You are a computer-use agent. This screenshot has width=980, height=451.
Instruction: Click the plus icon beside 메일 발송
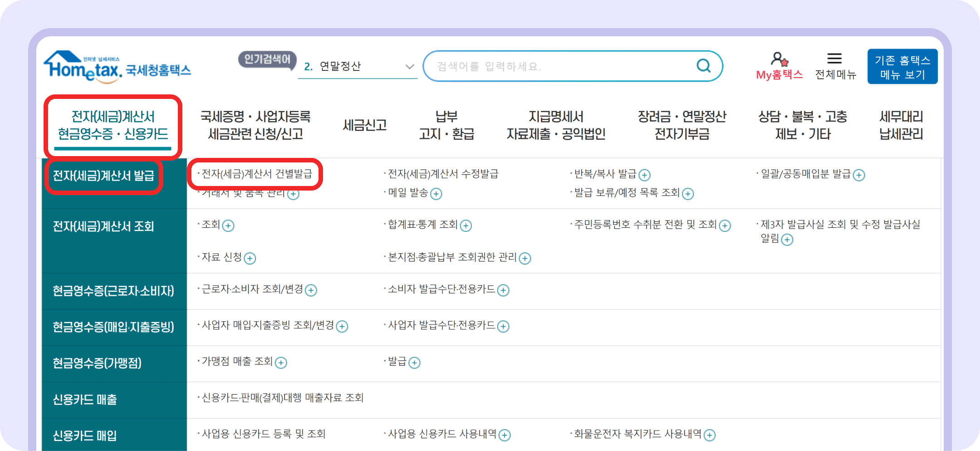click(437, 194)
